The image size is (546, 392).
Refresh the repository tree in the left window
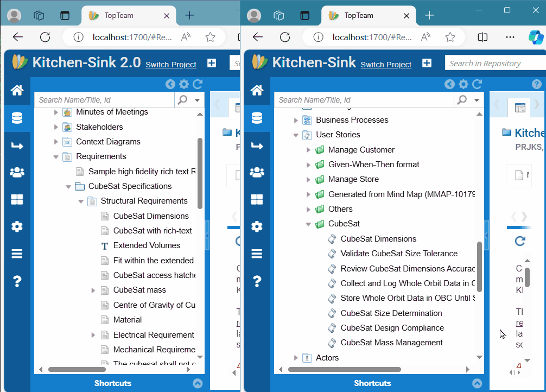pos(198,84)
